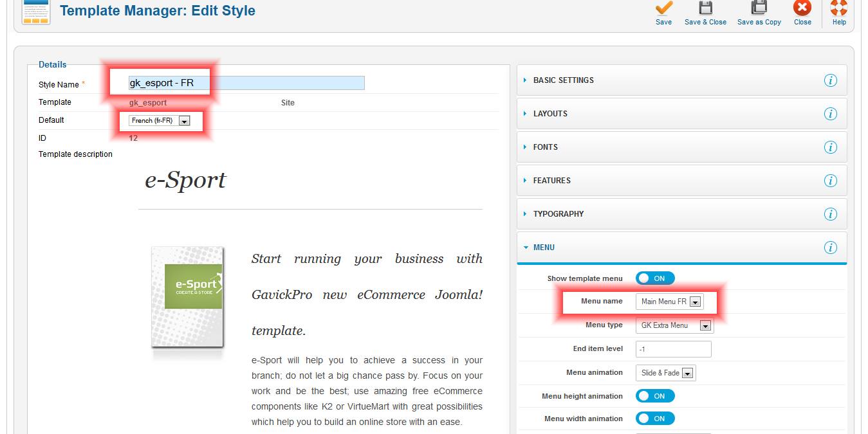
Task: Expand the Basic Settings panel
Action: click(682, 80)
